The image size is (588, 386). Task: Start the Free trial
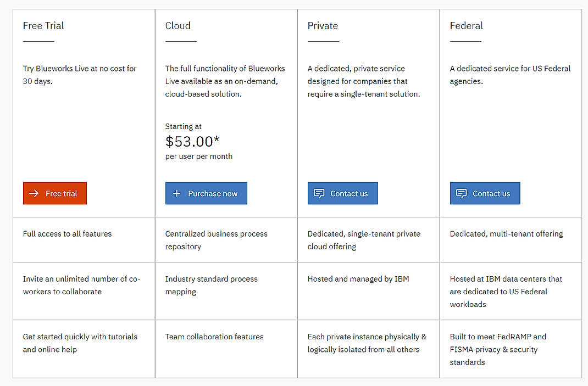point(54,193)
